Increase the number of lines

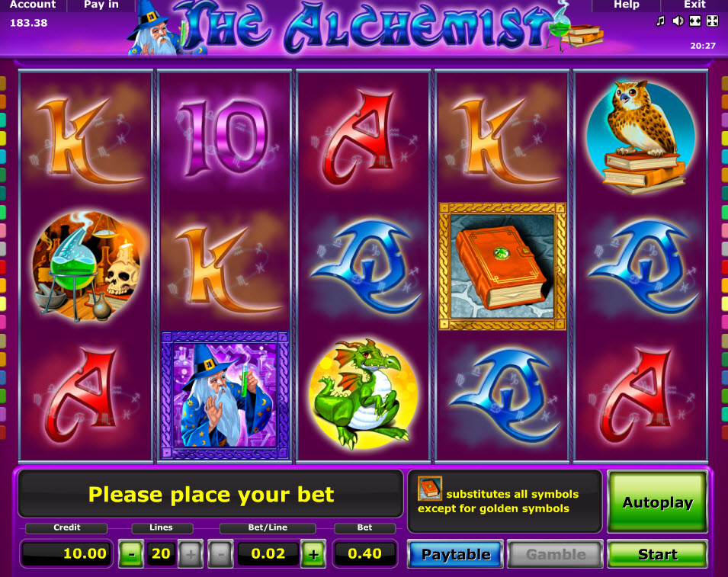(x=191, y=554)
